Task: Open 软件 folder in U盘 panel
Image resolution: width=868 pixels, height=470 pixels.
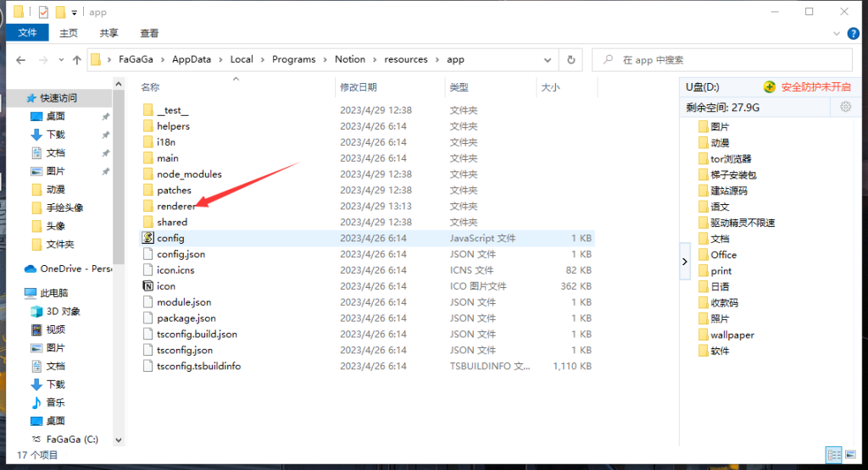Action: pos(720,351)
